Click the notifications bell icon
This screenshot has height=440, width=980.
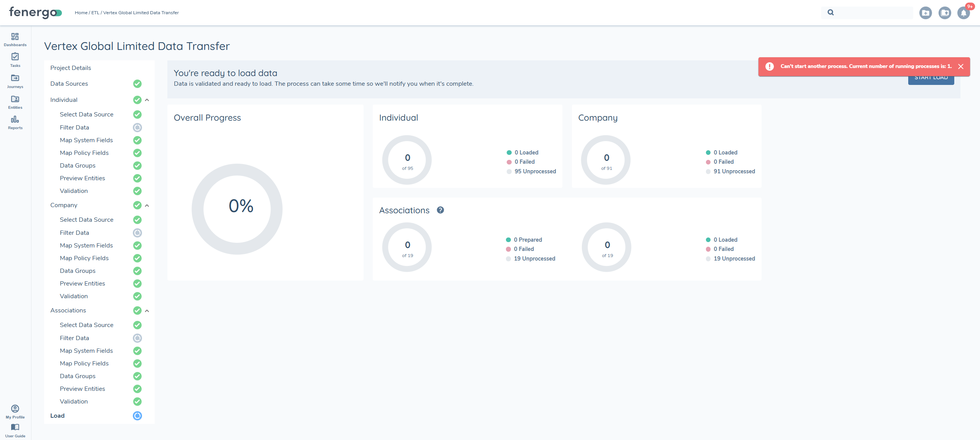(x=963, y=13)
